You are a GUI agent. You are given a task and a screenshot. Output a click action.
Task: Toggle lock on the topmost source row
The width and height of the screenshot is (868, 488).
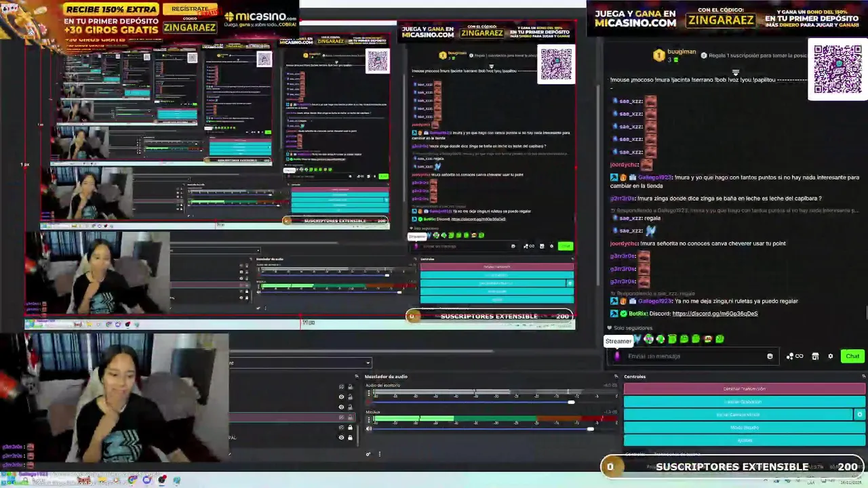pyautogui.click(x=351, y=387)
